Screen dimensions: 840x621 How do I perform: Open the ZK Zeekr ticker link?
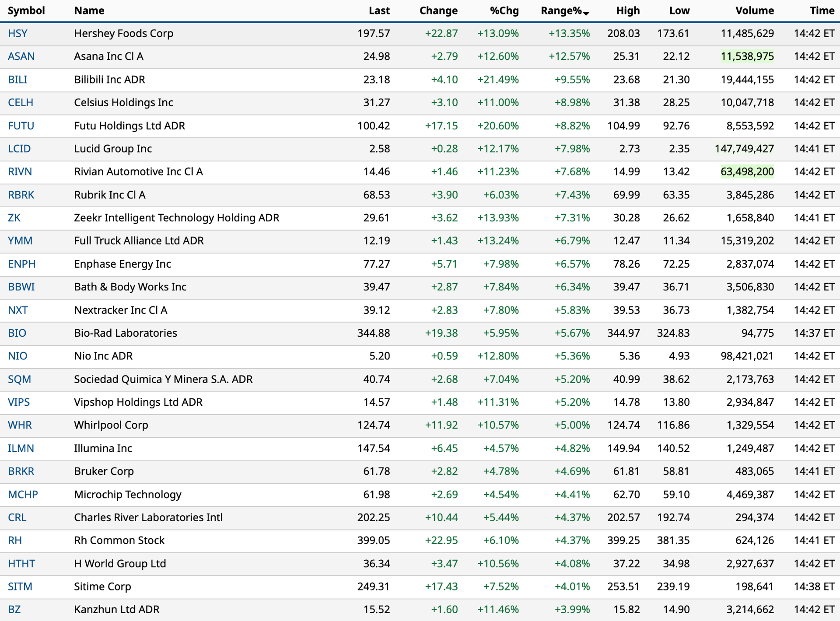[x=14, y=218]
